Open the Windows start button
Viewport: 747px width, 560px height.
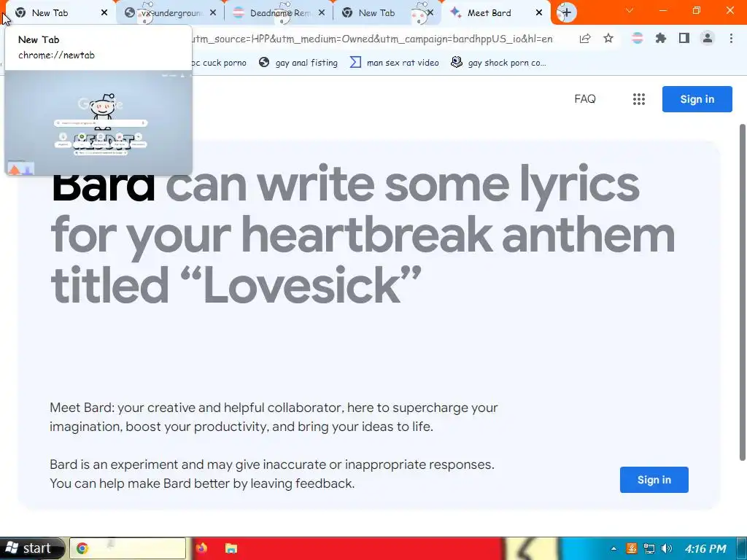click(x=32, y=548)
